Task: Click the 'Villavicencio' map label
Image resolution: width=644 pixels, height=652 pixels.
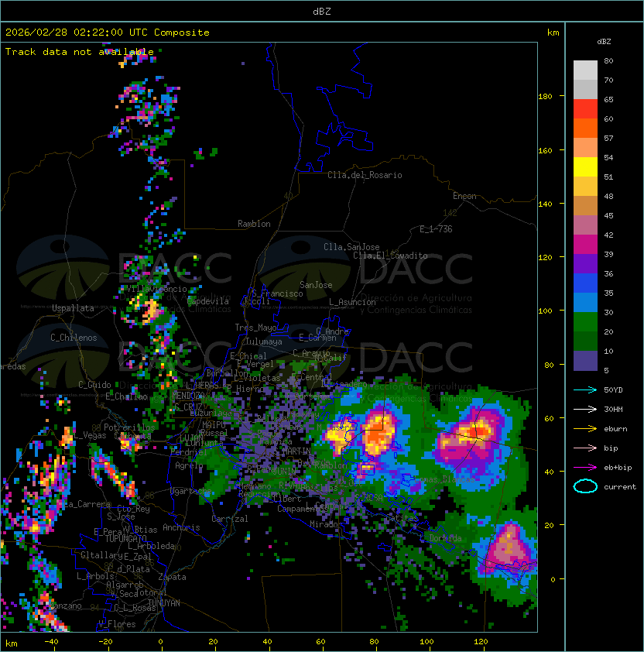Action: (157, 289)
